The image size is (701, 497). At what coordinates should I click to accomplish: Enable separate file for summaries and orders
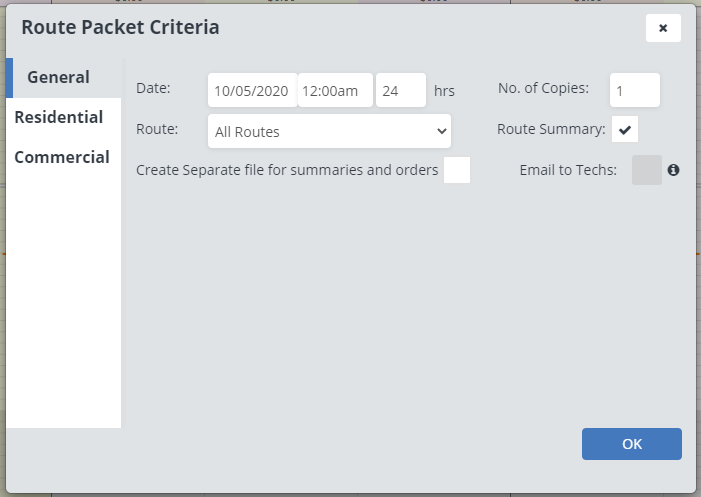coord(457,170)
